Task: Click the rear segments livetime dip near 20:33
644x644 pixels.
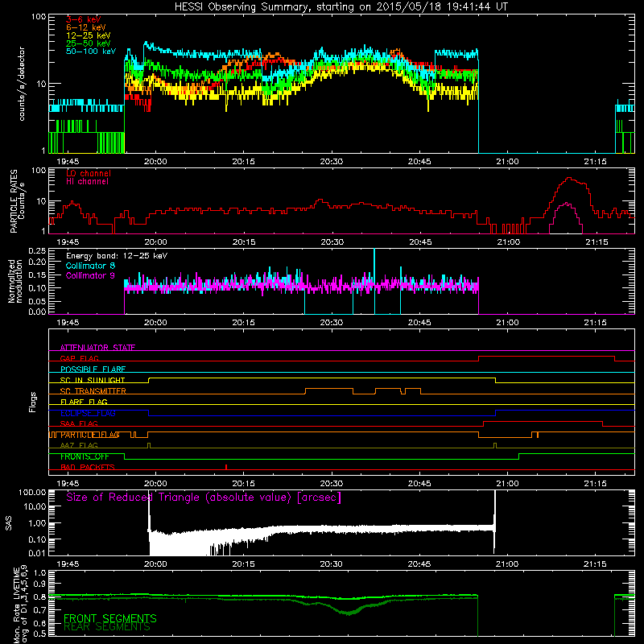Action: (349, 613)
